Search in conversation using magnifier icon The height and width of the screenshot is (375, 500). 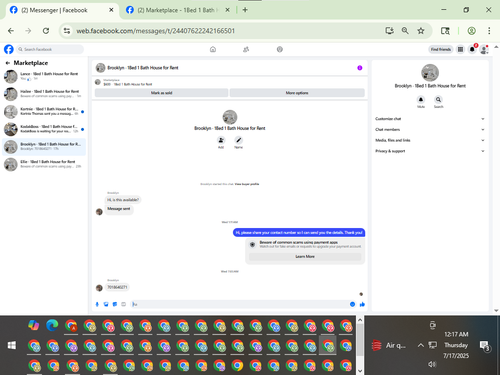pyautogui.click(x=438, y=99)
